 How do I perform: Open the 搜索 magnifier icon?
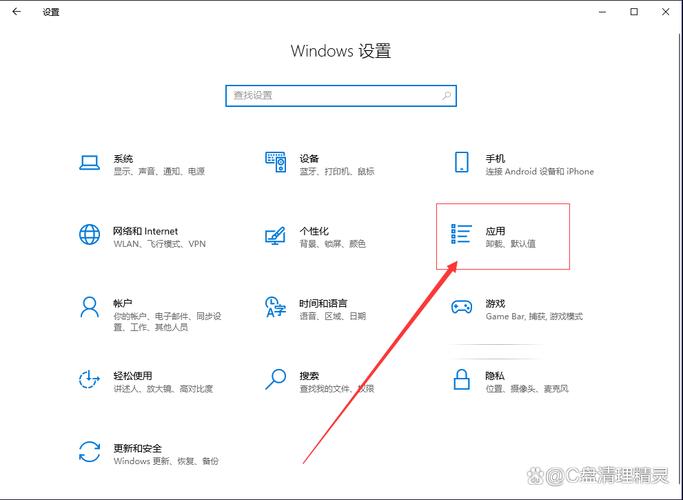275,379
